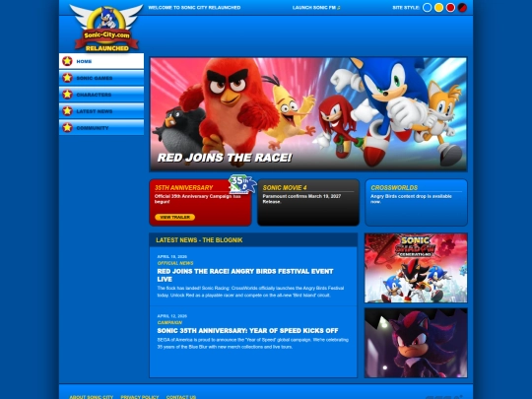Select the dark red-black site style swatch
This screenshot has width=532, height=399.
point(462,8)
